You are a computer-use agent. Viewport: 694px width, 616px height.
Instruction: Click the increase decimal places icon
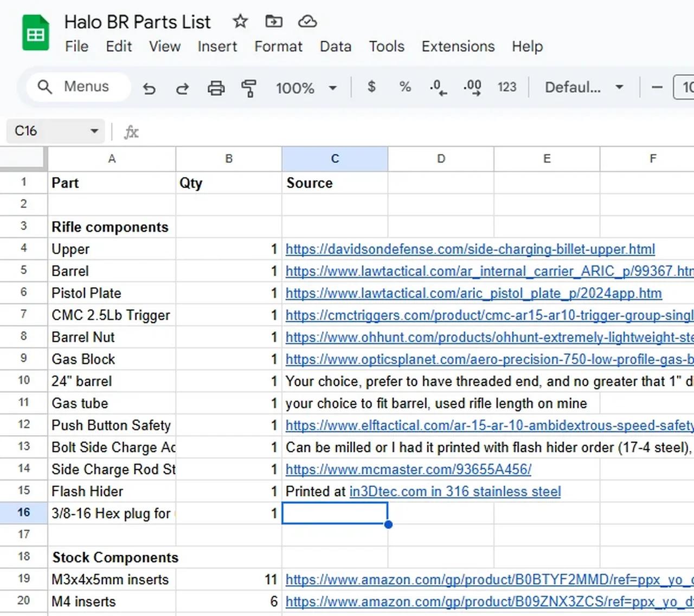click(472, 87)
